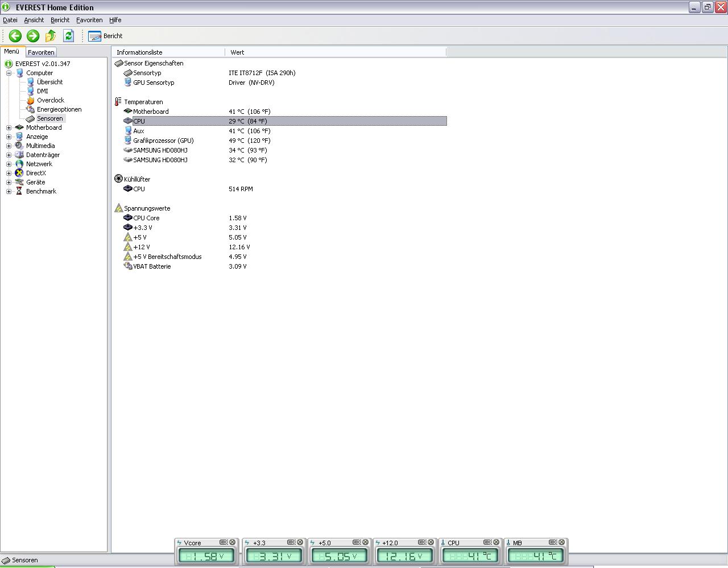
Task: Open settings of the +3.3 gadget
Action: [291, 542]
